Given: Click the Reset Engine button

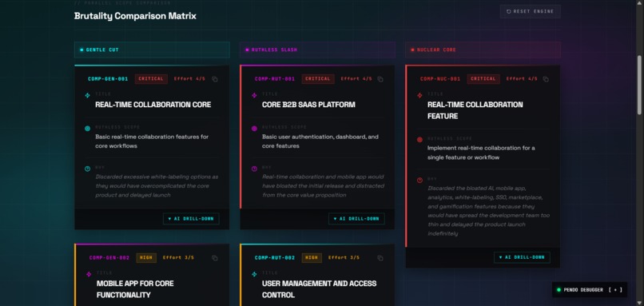Looking at the screenshot, I should click(531, 11).
